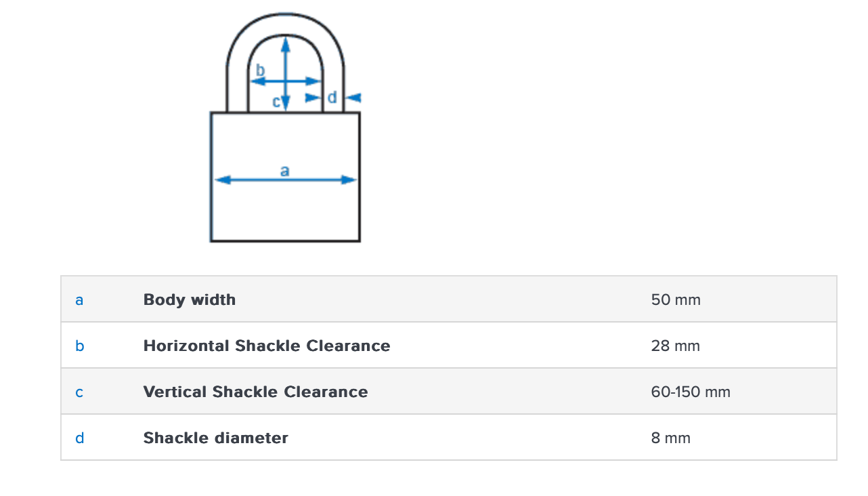Screen dimensions: 868x496
Task: Click the "c" label in the diagram
Action: (276, 102)
